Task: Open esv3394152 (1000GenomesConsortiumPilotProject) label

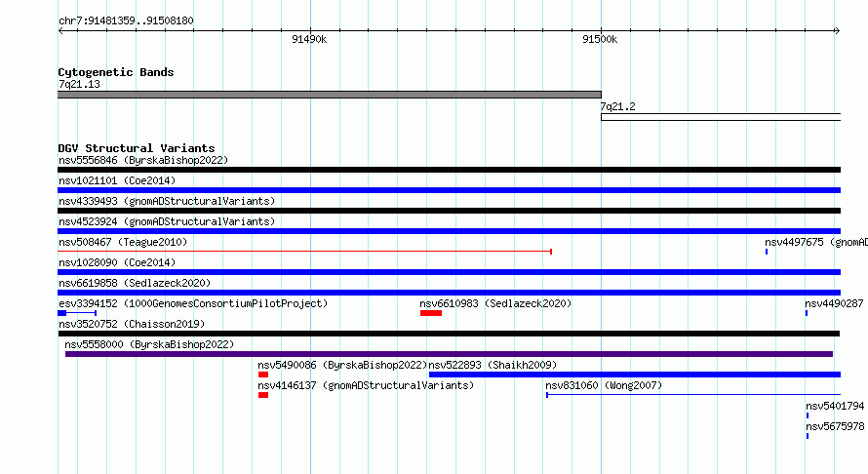Action: [x=193, y=303]
